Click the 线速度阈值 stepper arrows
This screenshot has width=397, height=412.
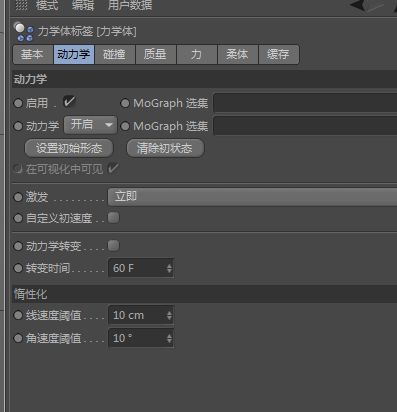(x=169, y=315)
